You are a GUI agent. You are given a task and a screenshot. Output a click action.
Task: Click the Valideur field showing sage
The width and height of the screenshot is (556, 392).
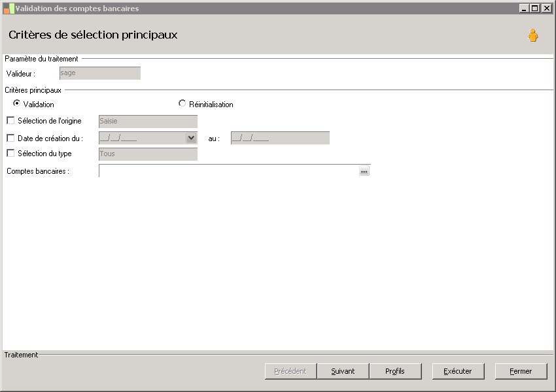click(100, 73)
